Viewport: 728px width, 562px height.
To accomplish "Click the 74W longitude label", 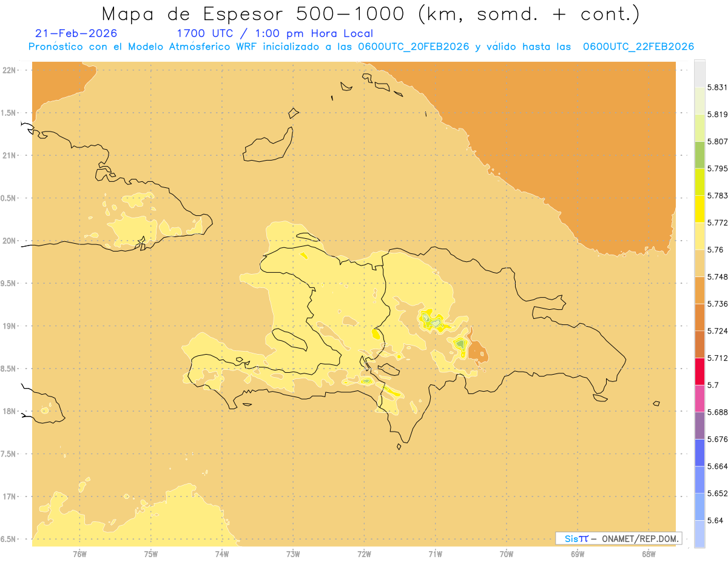I will (222, 554).
